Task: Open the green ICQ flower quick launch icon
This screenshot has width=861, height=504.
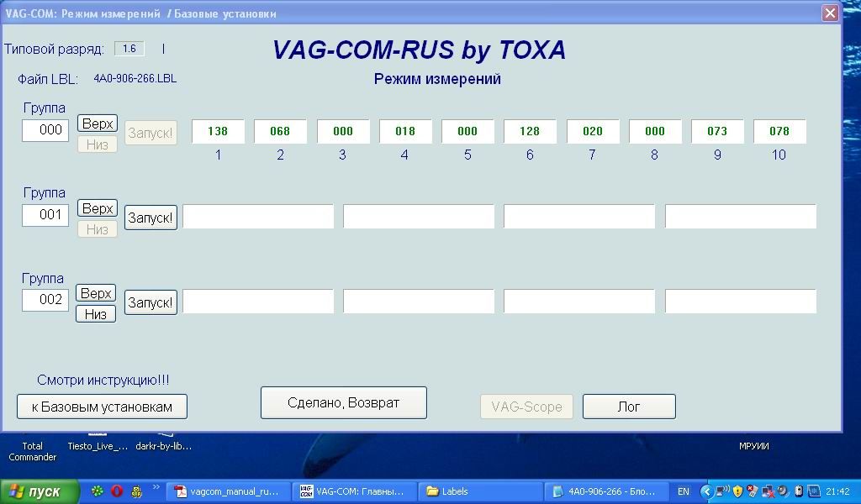Action: 98,491
